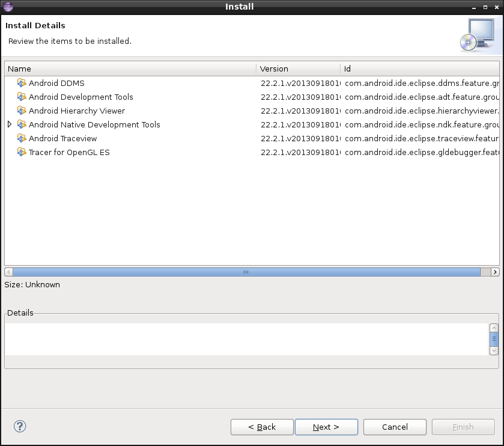This screenshot has width=504, height=446.
Task: Click the Android DDMS feature icon
Action: click(x=22, y=83)
